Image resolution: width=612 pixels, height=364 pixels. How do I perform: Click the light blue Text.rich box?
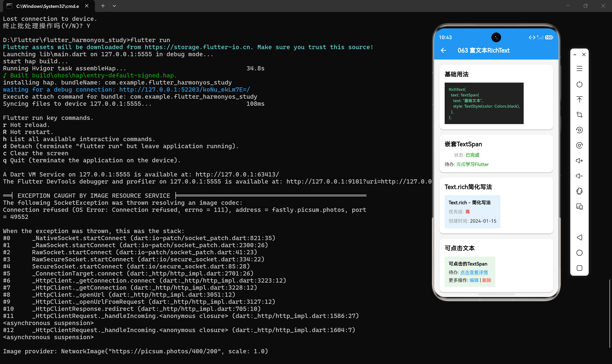tap(472, 212)
